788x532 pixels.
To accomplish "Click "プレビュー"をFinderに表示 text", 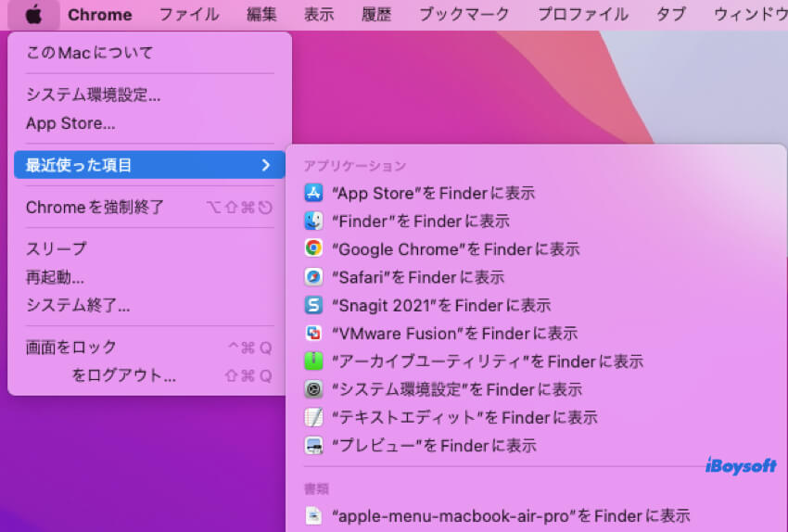I will 435,446.
